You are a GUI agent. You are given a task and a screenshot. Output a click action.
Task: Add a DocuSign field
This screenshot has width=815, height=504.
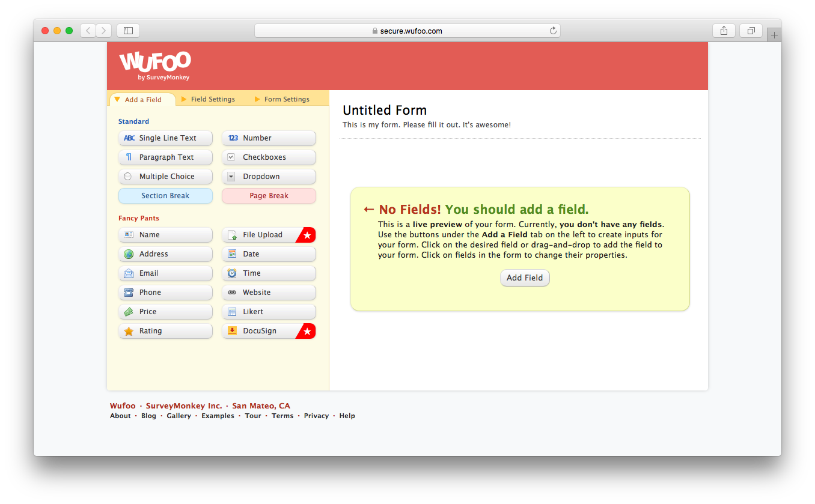pos(269,331)
